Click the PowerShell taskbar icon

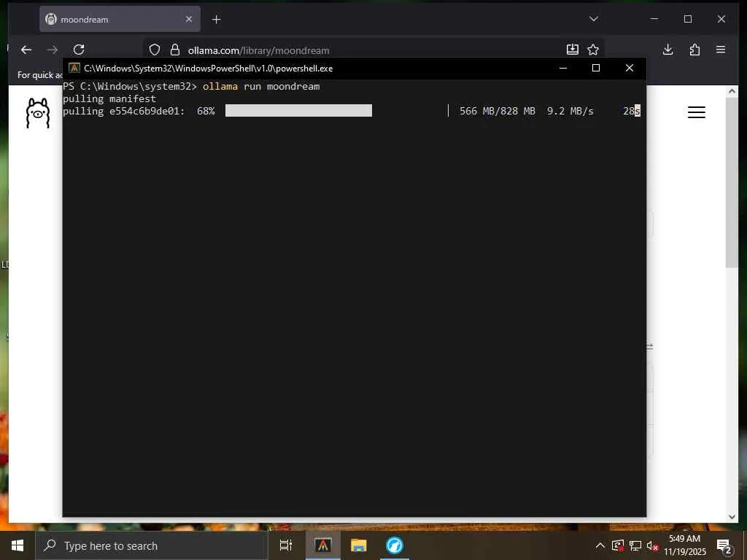coord(322,545)
